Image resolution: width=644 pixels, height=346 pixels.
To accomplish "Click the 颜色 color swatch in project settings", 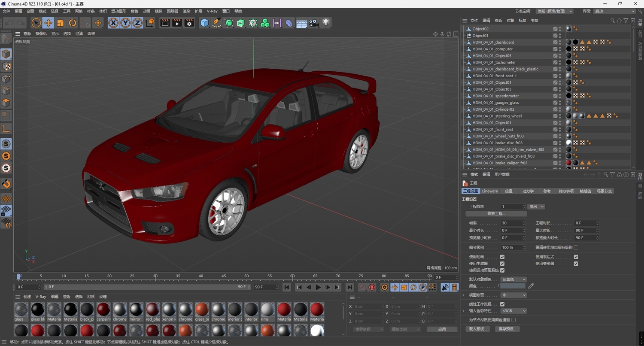I will click(513, 285).
